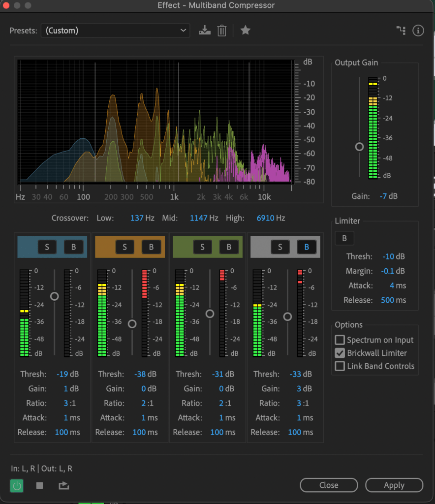435x504 pixels.
Task: Delete the current preset with the trash icon
Action: [x=222, y=31]
